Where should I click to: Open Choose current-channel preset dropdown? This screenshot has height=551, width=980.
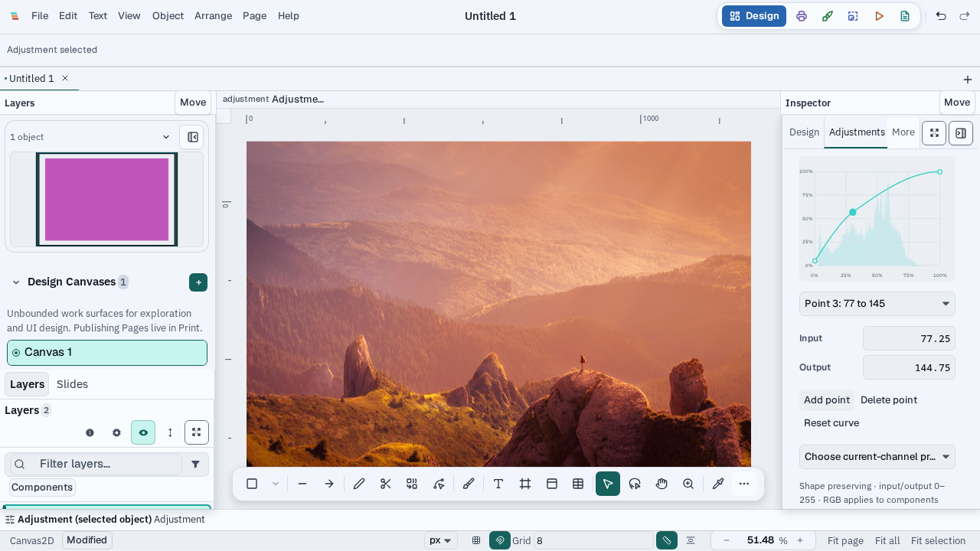(877, 457)
